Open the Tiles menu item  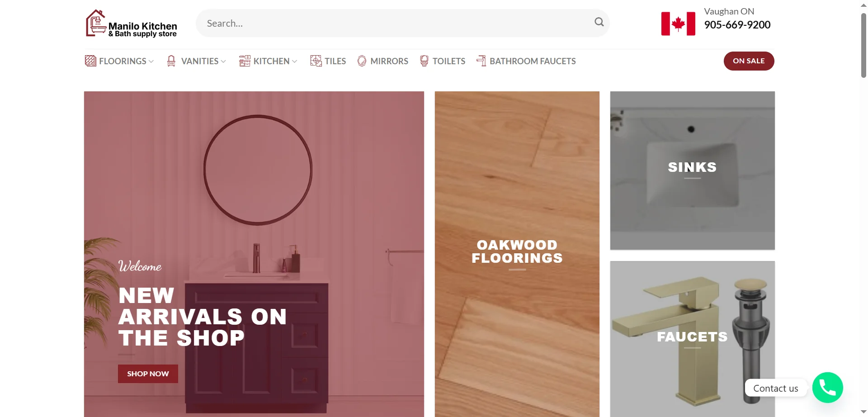pos(335,61)
